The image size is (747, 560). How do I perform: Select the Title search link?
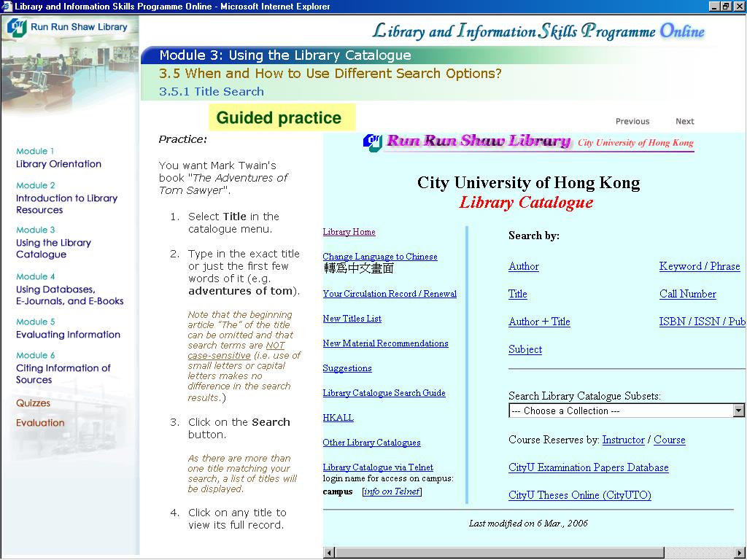click(518, 294)
